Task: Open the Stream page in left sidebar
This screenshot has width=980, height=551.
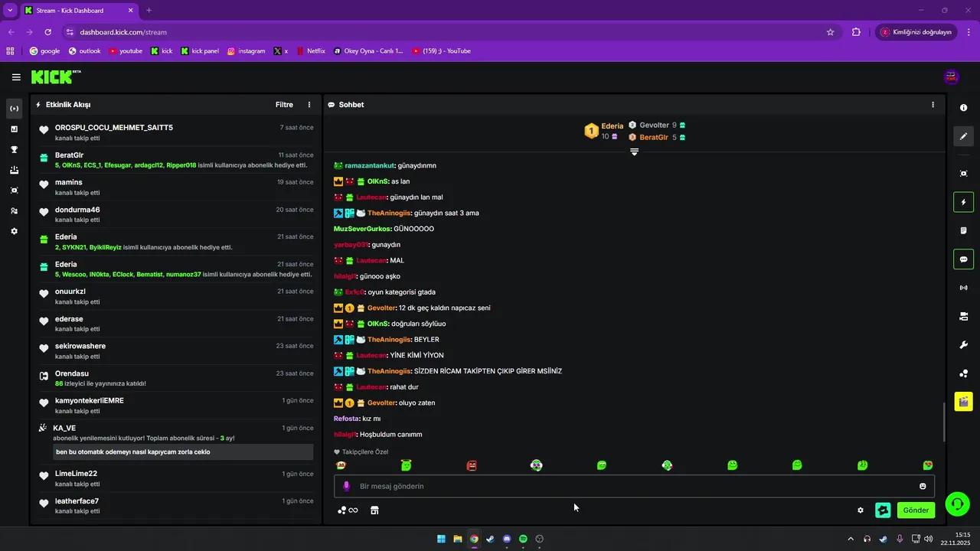Action: point(14,109)
